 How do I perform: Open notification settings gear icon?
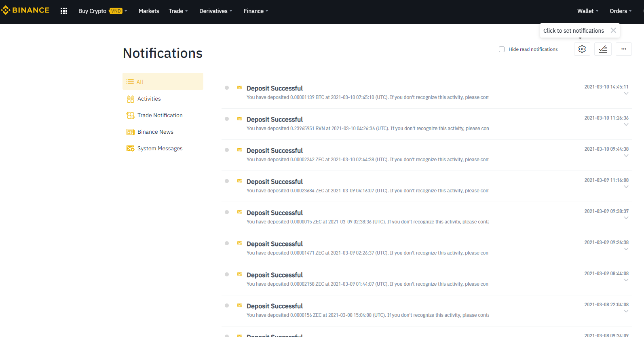582,49
